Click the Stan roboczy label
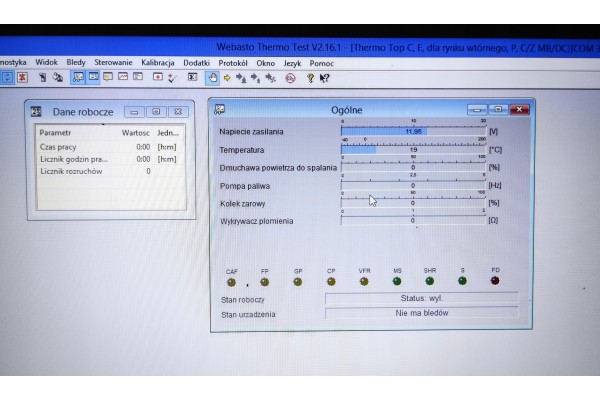Image resolution: width=600 pixels, height=400 pixels. (243, 300)
